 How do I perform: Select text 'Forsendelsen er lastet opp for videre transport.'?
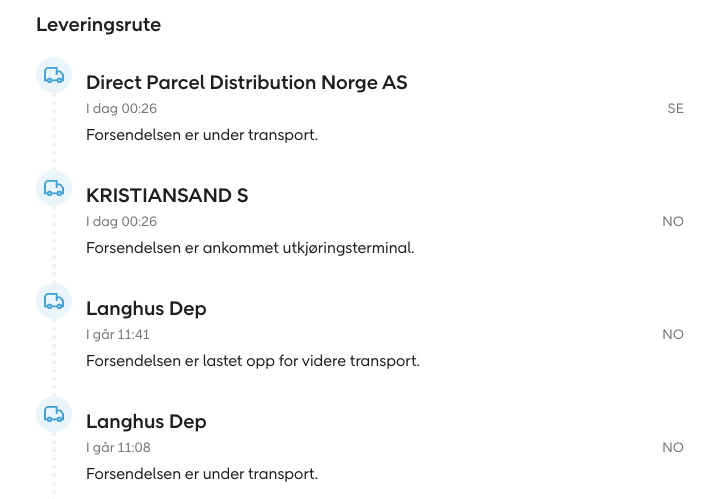(253, 361)
